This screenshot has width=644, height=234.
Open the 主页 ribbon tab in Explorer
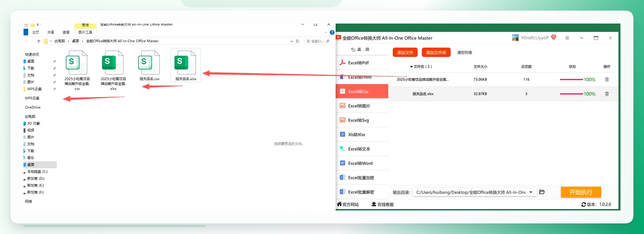(x=36, y=33)
